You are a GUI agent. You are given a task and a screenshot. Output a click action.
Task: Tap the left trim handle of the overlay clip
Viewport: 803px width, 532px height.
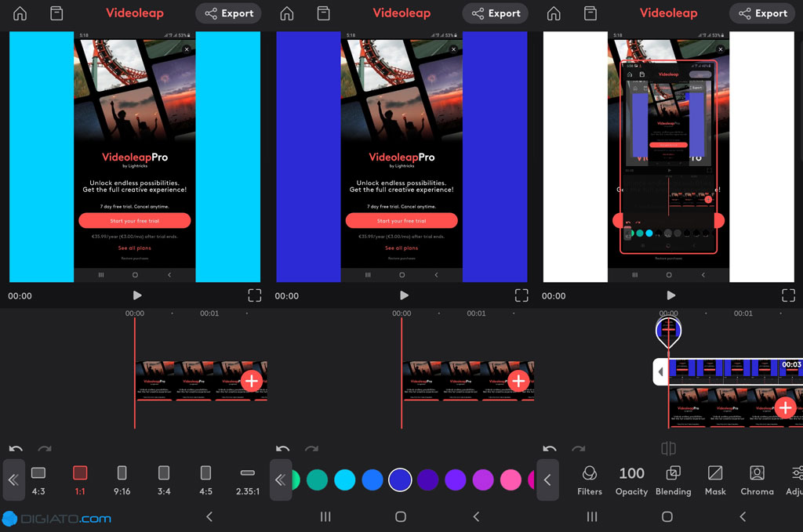[660, 372]
